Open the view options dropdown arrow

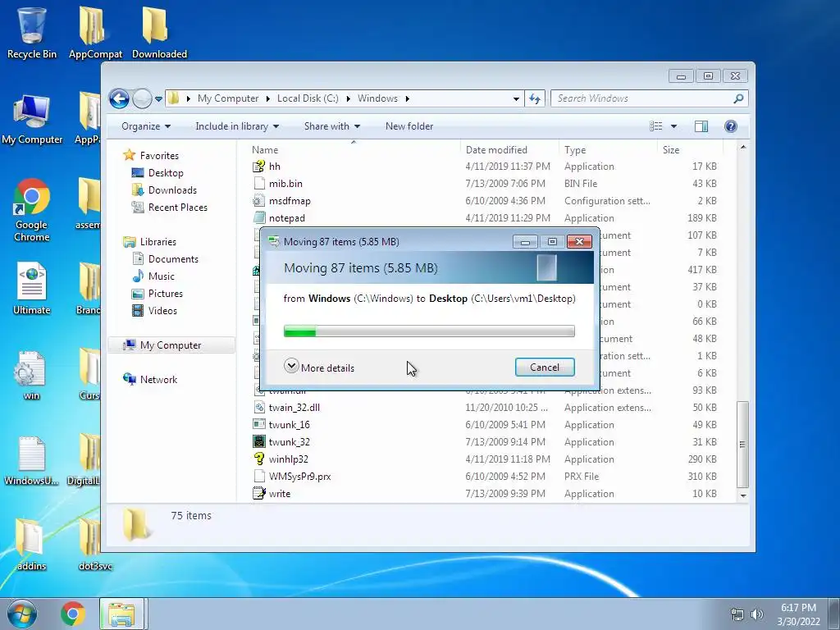pyautogui.click(x=673, y=126)
